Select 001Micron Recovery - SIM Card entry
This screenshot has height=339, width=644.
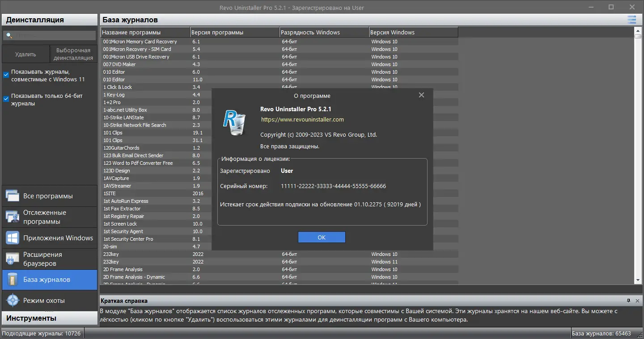280,49
